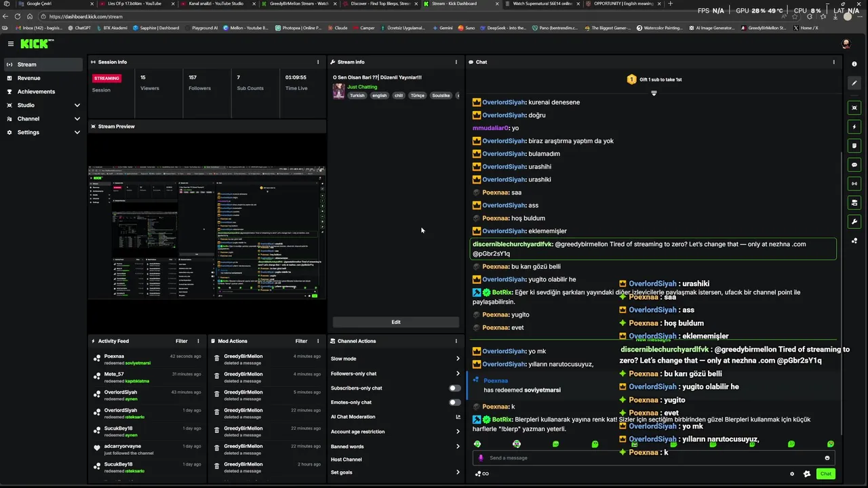This screenshot has height=488, width=868.
Task: Open the Mod Actions panel options menu
Action: click(x=318, y=341)
